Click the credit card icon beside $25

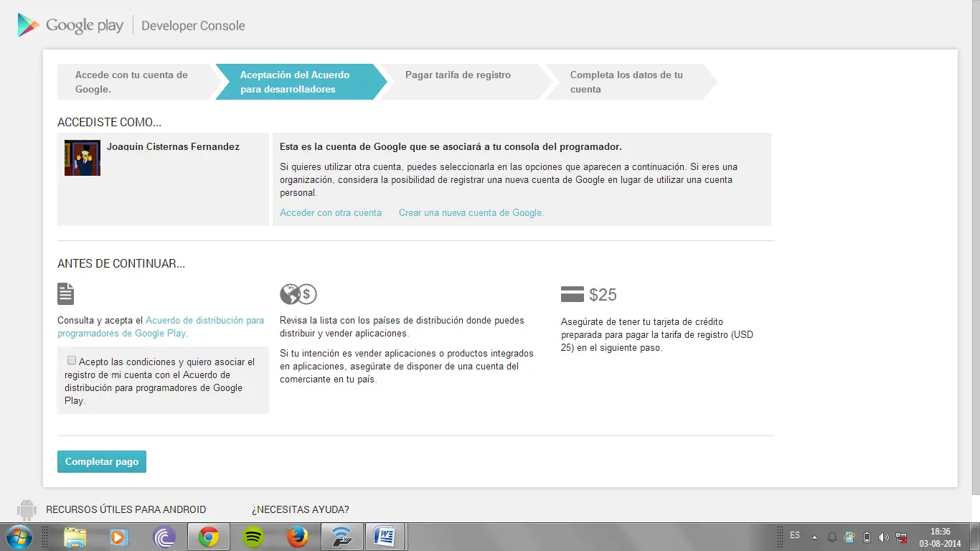tap(573, 294)
